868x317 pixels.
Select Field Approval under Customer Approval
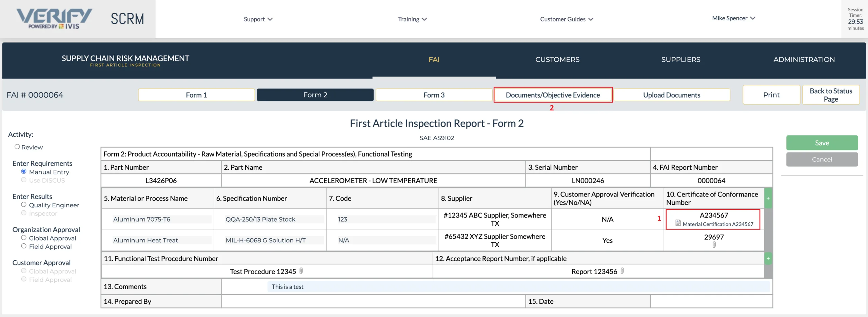coord(24,279)
